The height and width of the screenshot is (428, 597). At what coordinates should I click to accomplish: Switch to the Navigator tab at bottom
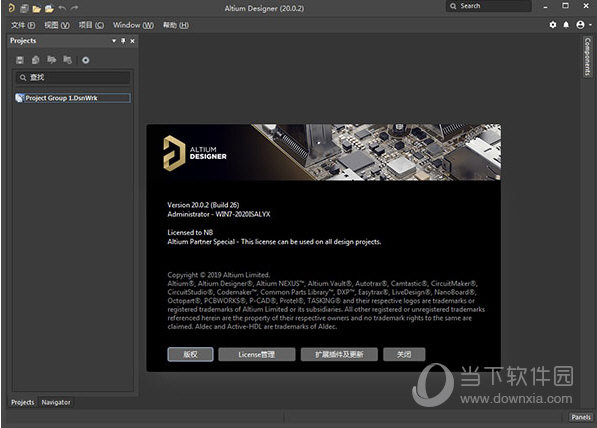tap(56, 402)
